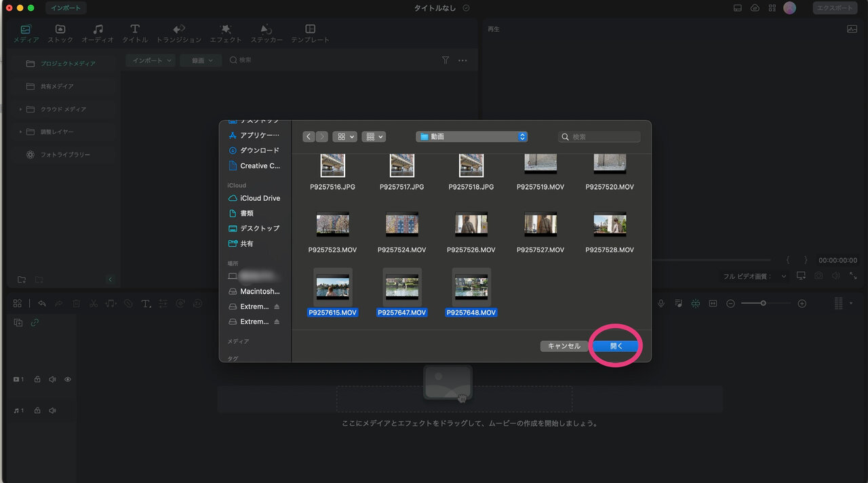Viewport: 868px width, 483px height.
Task: Click the preview fullscreen icon
Action: pos(853,276)
